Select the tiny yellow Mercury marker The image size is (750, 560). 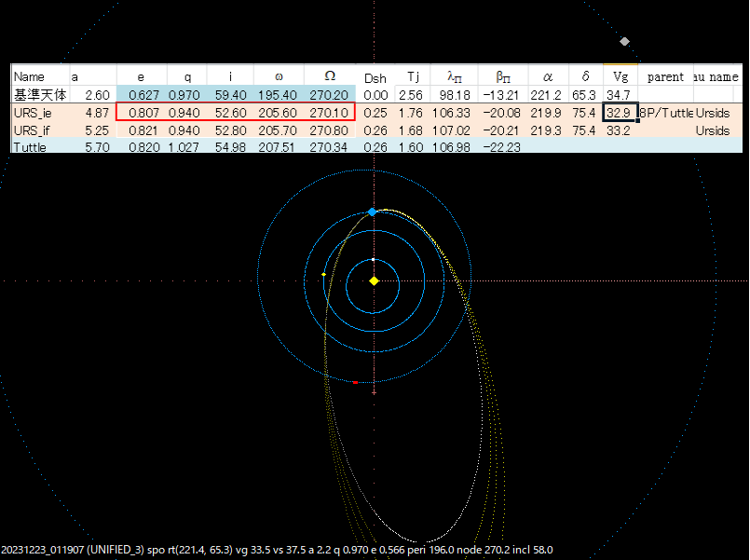click(324, 273)
